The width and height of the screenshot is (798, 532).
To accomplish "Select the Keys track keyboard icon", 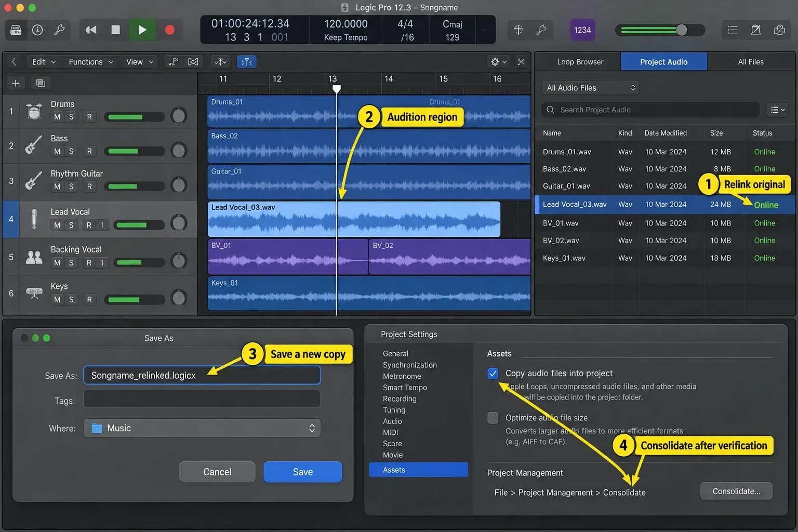I will tap(34, 293).
